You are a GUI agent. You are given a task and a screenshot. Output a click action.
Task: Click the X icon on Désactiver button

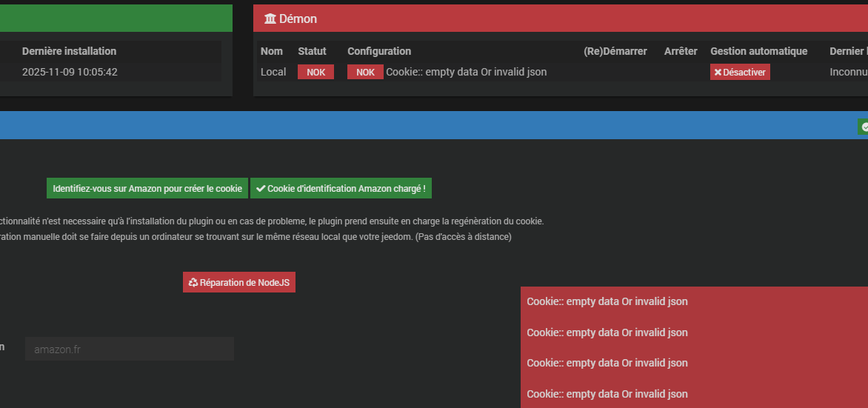(718, 73)
